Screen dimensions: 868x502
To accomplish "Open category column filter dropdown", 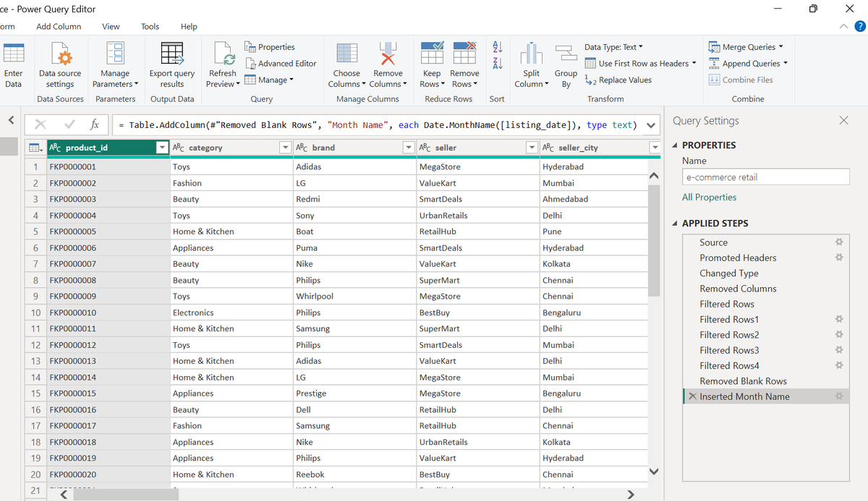I will [285, 148].
